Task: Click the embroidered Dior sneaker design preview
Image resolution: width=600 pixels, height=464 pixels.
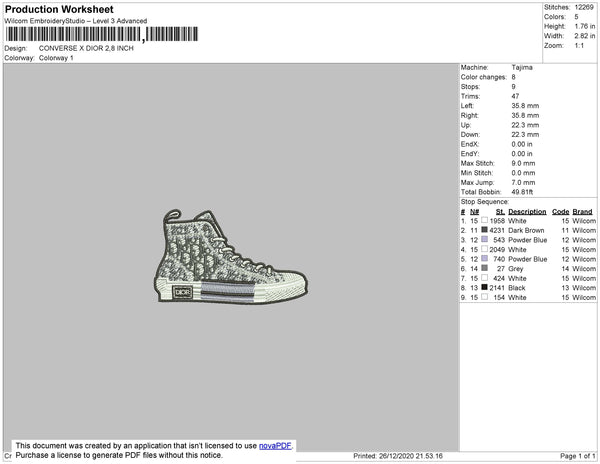Action: pos(230,256)
